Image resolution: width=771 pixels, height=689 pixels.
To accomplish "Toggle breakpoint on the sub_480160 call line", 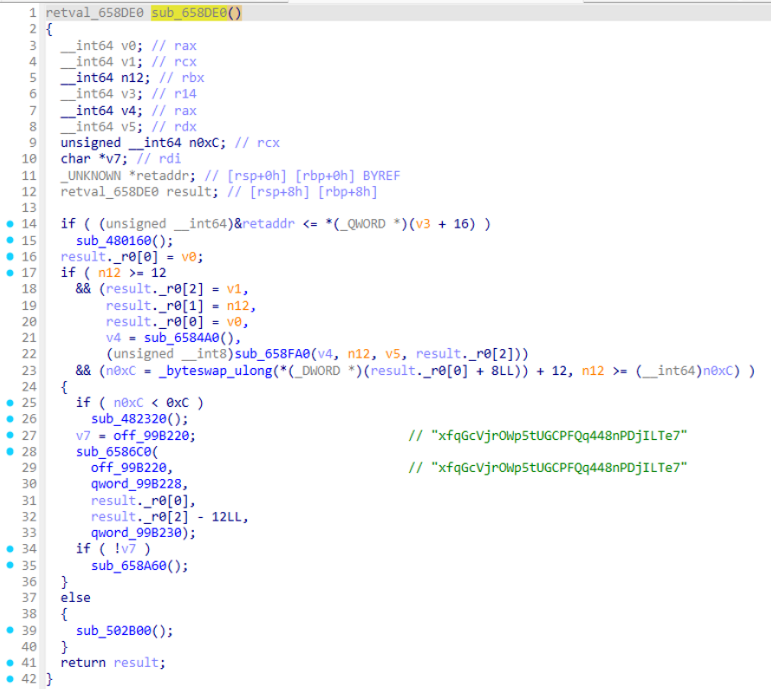I will click(11, 240).
